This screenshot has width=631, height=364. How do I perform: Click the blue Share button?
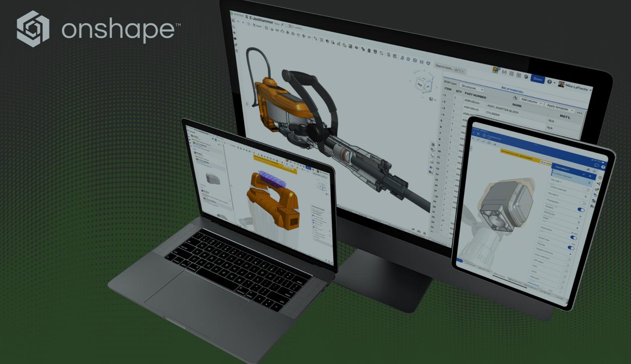[537, 80]
